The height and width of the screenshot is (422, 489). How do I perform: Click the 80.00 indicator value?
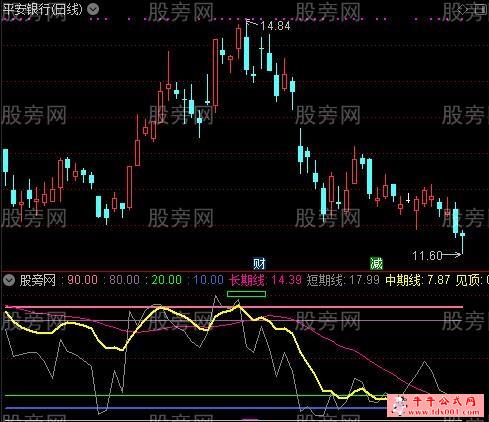pos(125,280)
